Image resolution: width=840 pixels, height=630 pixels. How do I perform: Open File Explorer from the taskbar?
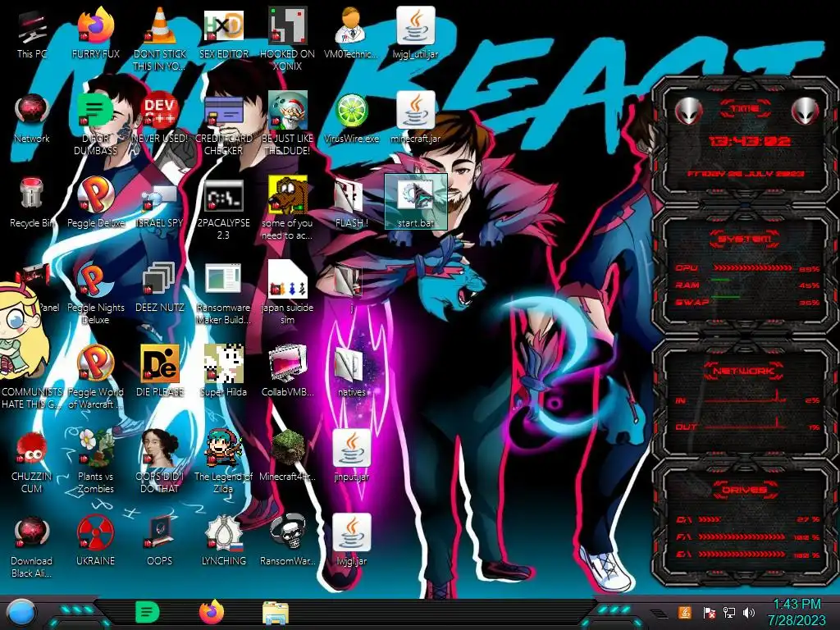(x=276, y=614)
